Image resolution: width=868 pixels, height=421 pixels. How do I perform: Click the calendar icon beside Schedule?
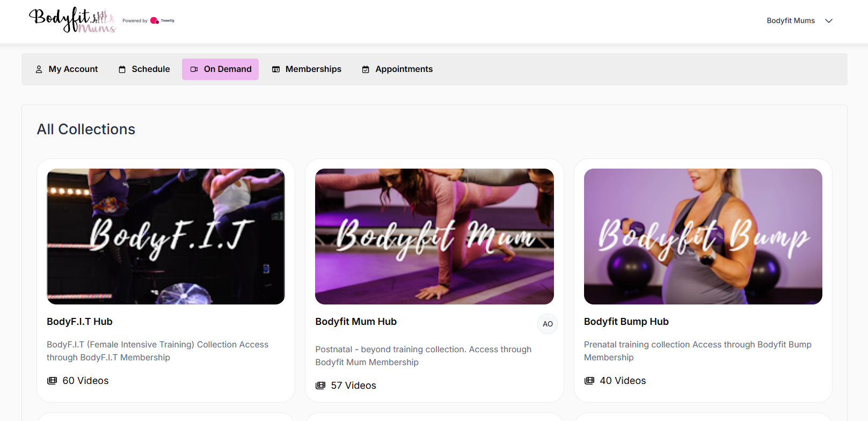[x=122, y=69]
